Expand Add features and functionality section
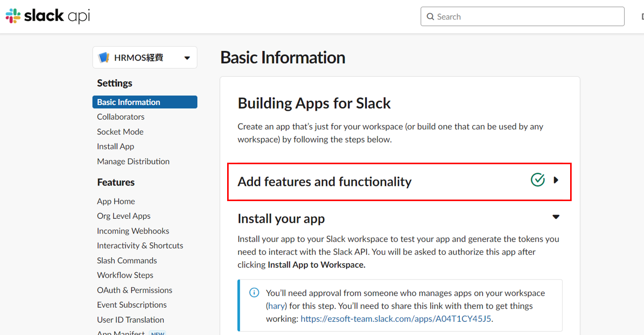Image resolution: width=644 pixels, height=335 pixels. click(556, 180)
